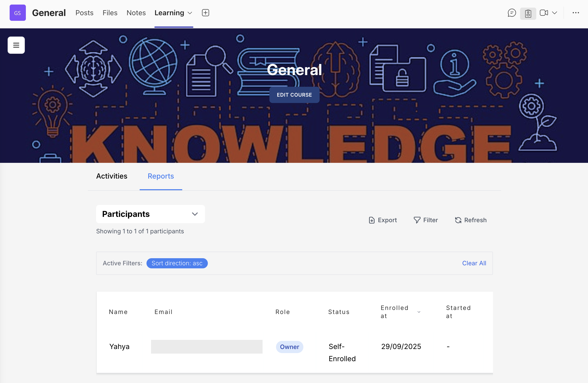Start a meeting with video camera icon
Image resolution: width=588 pixels, height=383 pixels.
[544, 13]
